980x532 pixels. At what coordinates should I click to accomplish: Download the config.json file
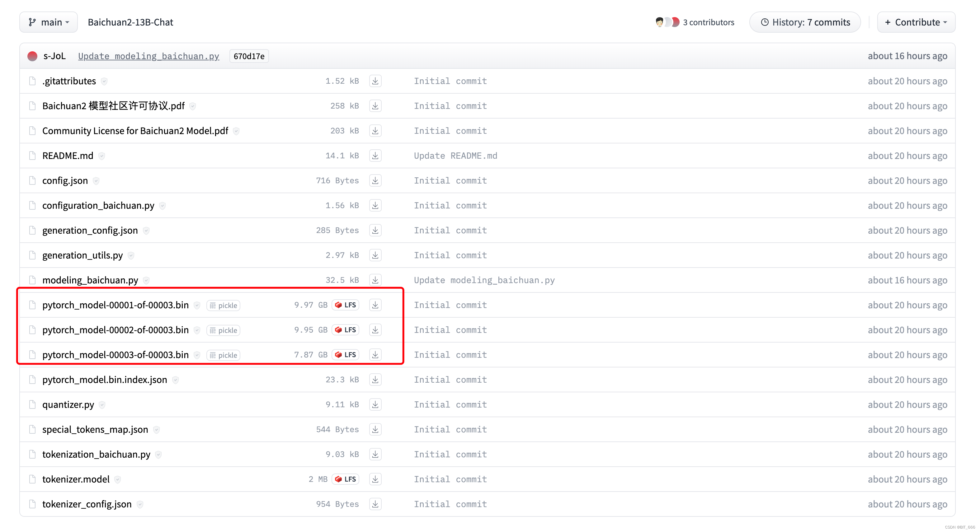(x=375, y=180)
